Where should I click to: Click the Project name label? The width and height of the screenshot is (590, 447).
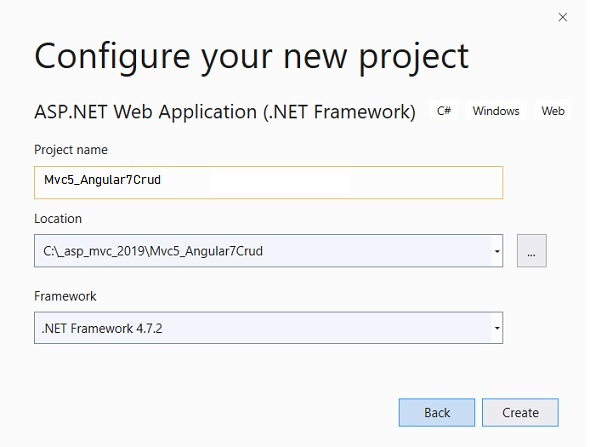(71, 150)
